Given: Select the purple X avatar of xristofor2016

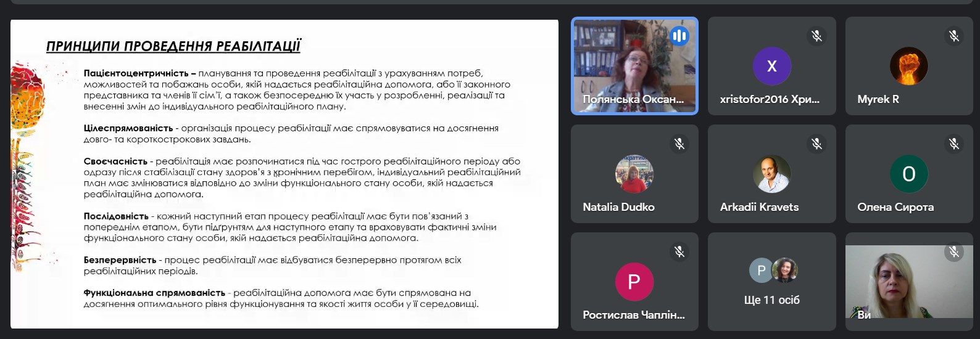Looking at the screenshot, I should 771,66.
